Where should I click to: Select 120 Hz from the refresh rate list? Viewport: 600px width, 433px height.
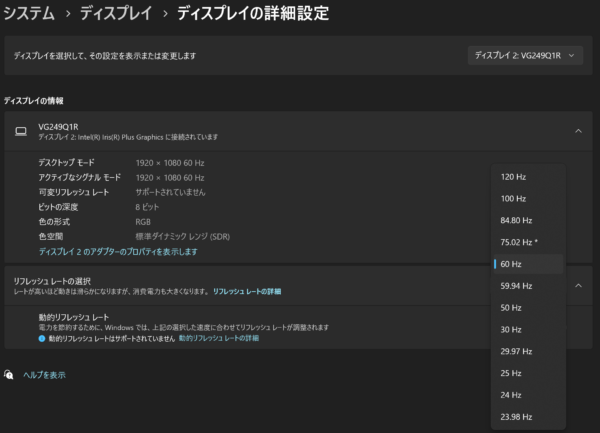513,176
